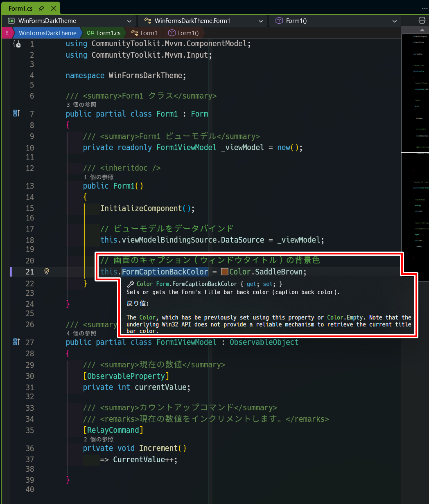Open the '1 個の参照' CodeLens link
Viewport: 429px width, 504px height.
tap(99, 177)
